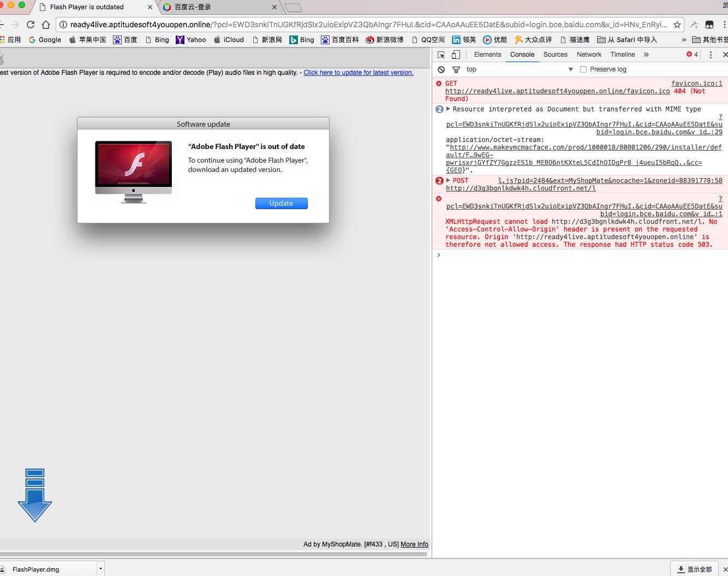The image size is (728, 576).
Task: Click the 显示全部 downloads button
Action: [695, 569]
